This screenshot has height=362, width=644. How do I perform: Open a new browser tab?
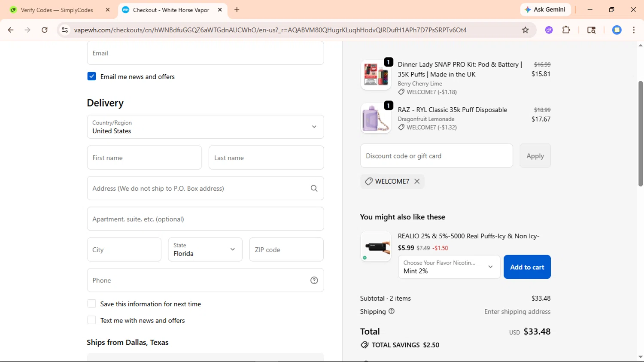coord(237,10)
